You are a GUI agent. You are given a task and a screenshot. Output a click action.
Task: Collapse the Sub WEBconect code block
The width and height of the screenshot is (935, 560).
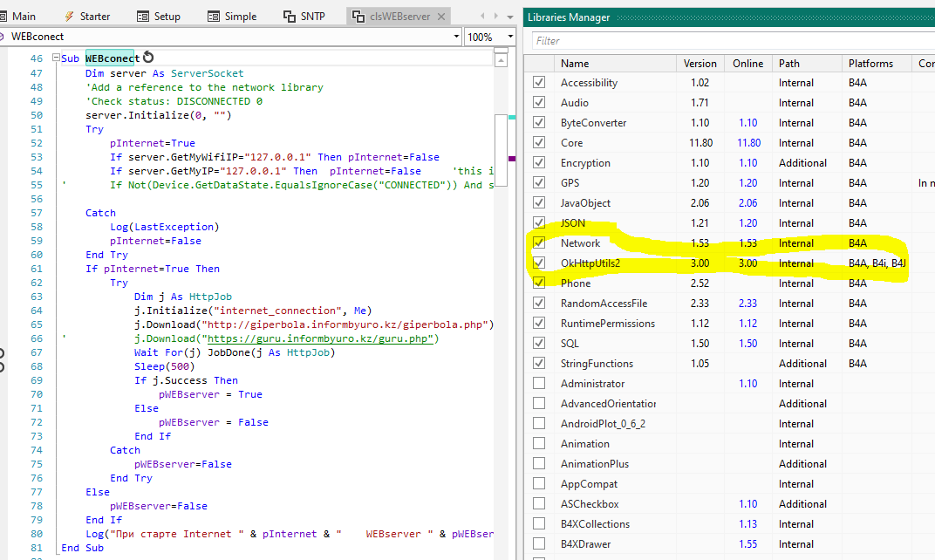point(57,58)
